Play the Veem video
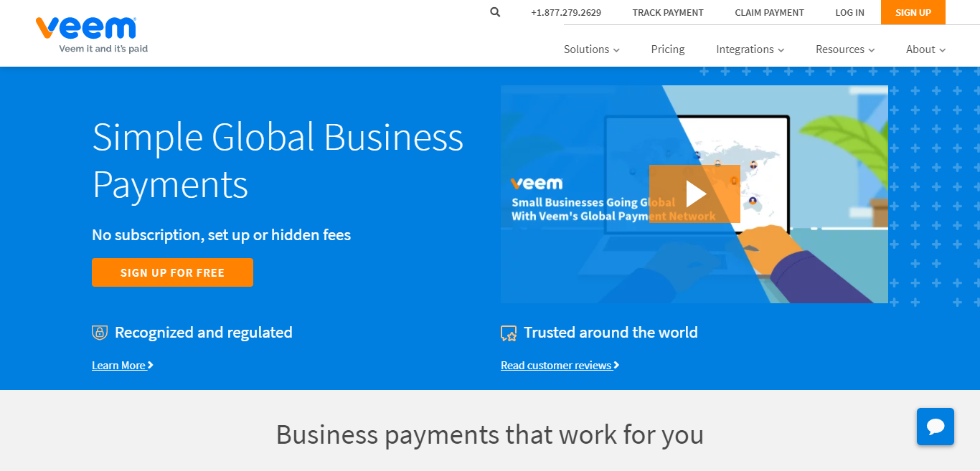Screen dimensions: 980x471 (x=694, y=194)
